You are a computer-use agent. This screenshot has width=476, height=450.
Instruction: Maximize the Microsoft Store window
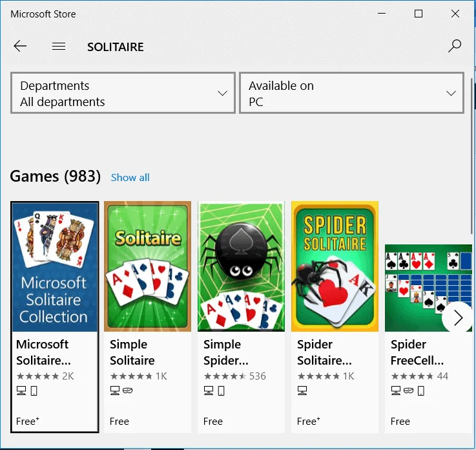pyautogui.click(x=419, y=14)
